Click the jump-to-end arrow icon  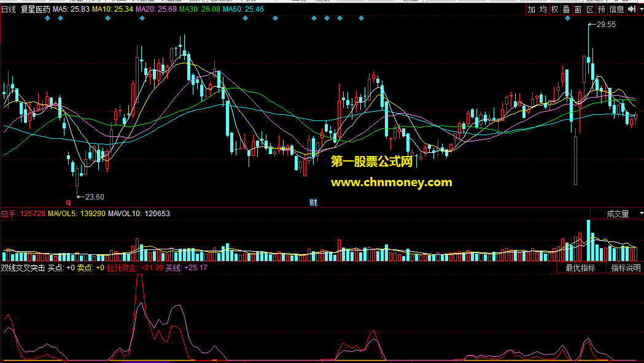(632, 9)
